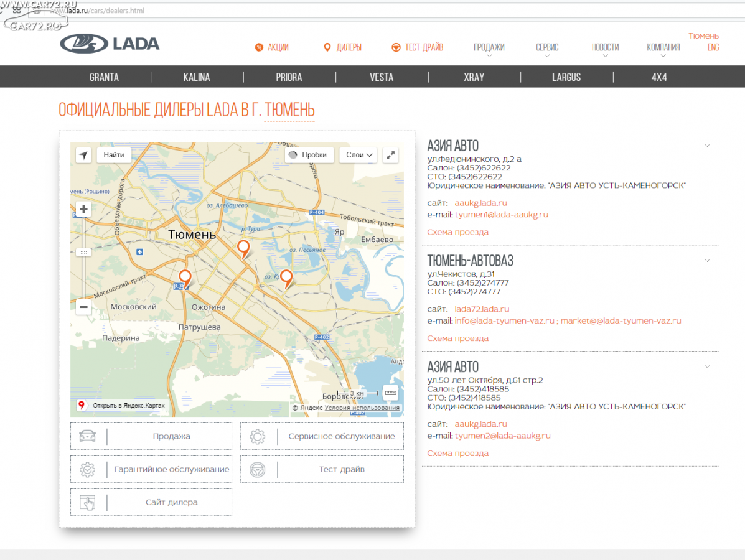The width and height of the screenshot is (745, 560).
Task: Click the percent icon next to АКЦИИ
Action: 259,47
